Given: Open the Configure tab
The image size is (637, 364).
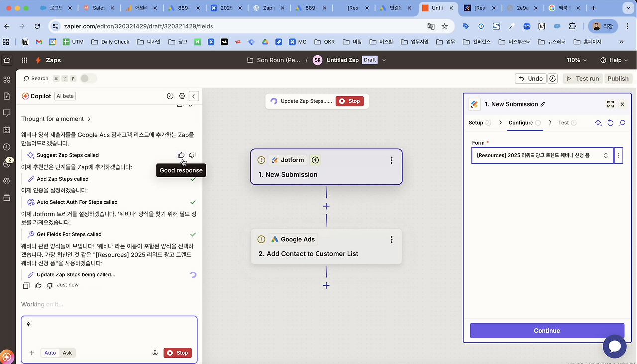Looking at the screenshot, I should [525, 123].
